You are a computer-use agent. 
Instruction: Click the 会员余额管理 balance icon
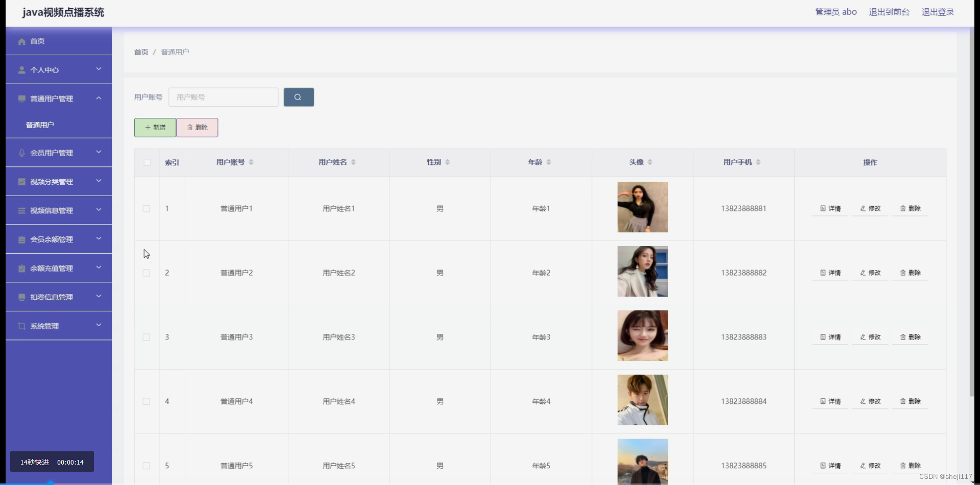(21, 239)
